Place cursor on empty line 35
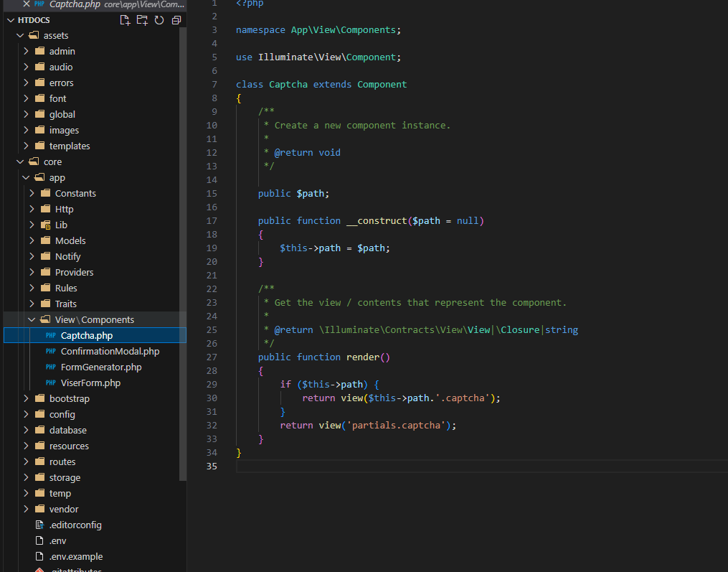This screenshot has width=728, height=572. (482, 466)
